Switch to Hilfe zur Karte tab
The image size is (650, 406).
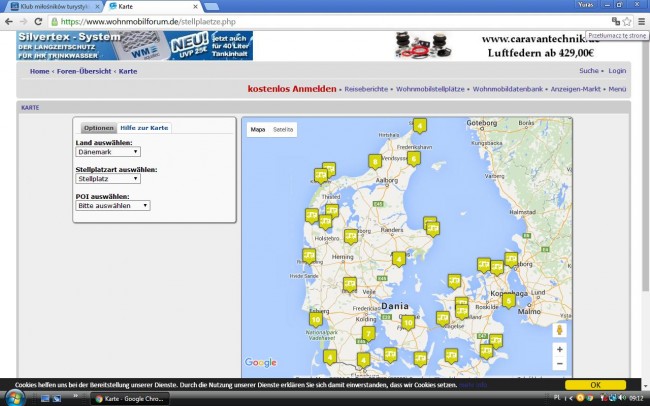144,128
